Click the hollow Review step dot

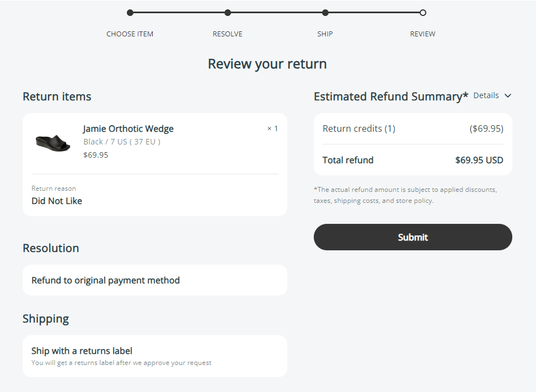coord(423,13)
